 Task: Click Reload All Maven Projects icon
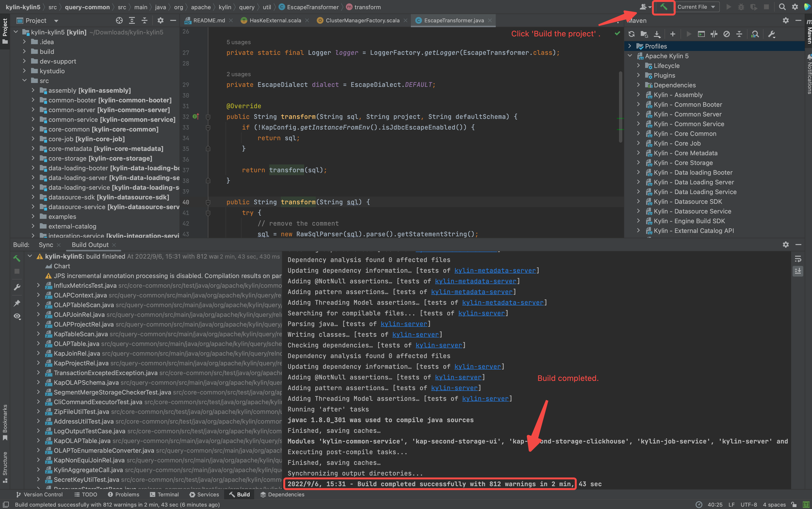[631, 34]
